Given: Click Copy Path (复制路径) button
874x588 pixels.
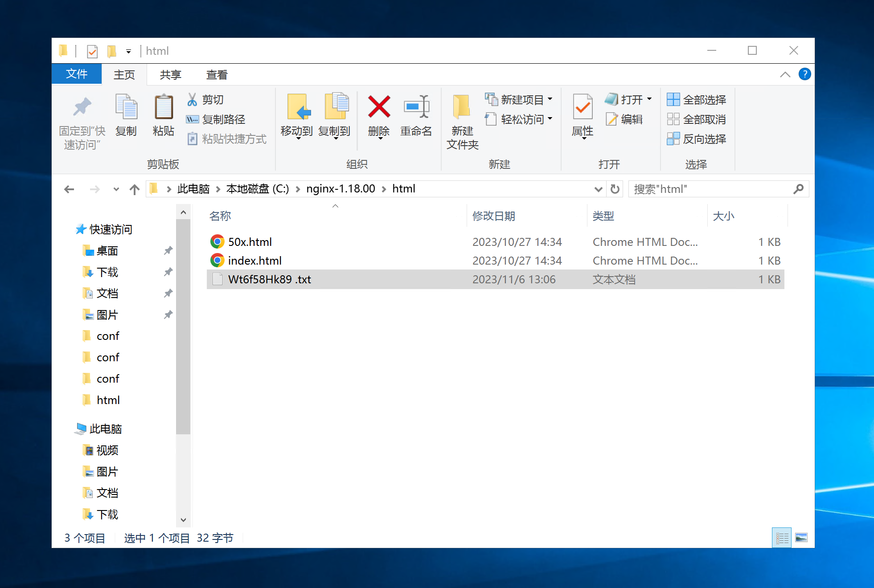Looking at the screenshot, I should (216, 119).
